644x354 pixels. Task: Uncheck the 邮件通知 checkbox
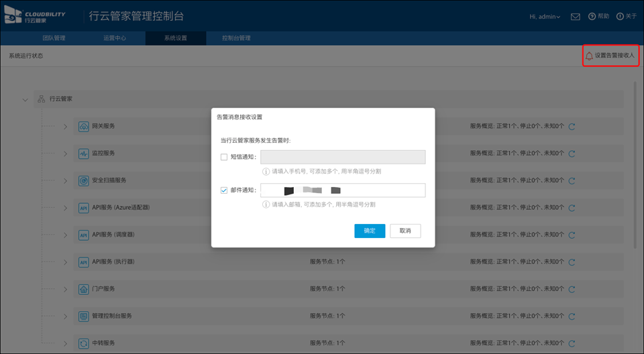[x=224, y=190]
